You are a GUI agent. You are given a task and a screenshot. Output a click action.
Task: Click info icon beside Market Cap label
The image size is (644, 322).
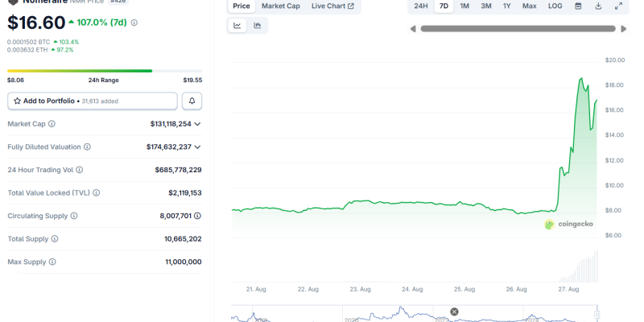pyautogui.click(x=52, y=124)
